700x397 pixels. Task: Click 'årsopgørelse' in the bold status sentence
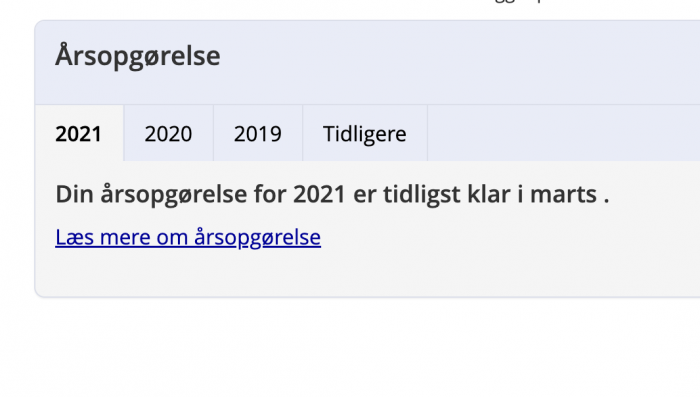click(174, 195)
